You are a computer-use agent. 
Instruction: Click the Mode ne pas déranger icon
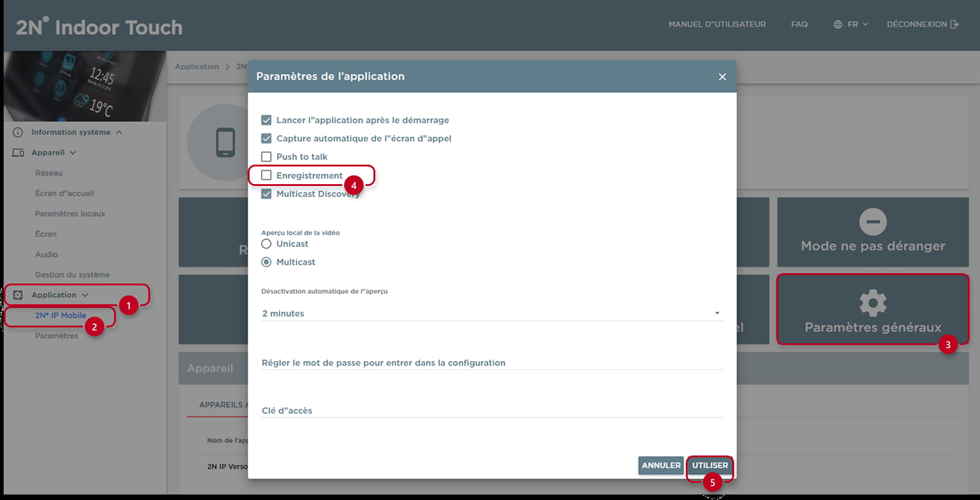[873, 222]
